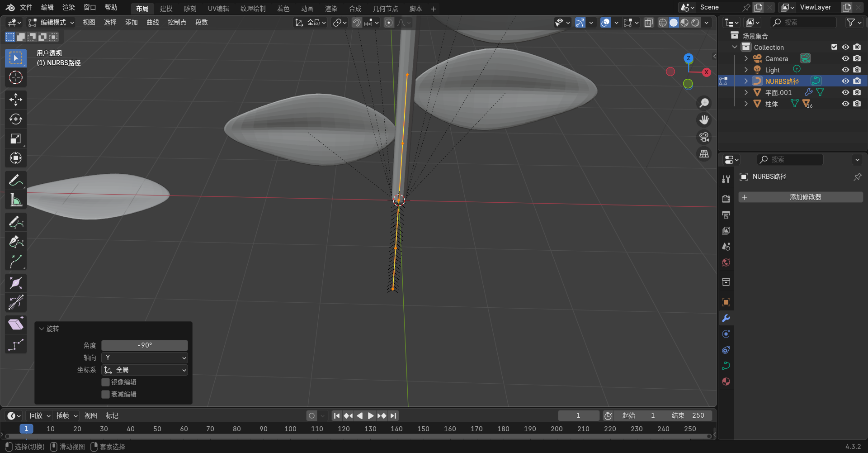868x453 pixels.
Task: Open the 曲线 menu
Action: [x=152, y=22]
